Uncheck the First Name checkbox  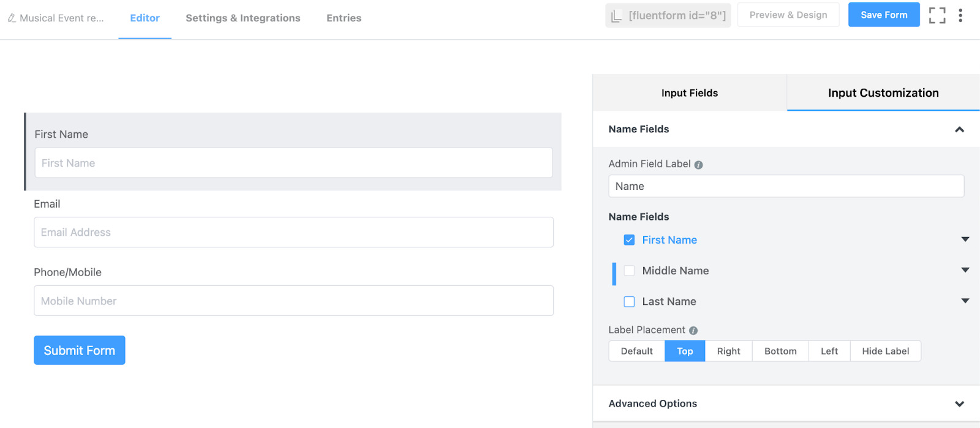tap(629, 240)
